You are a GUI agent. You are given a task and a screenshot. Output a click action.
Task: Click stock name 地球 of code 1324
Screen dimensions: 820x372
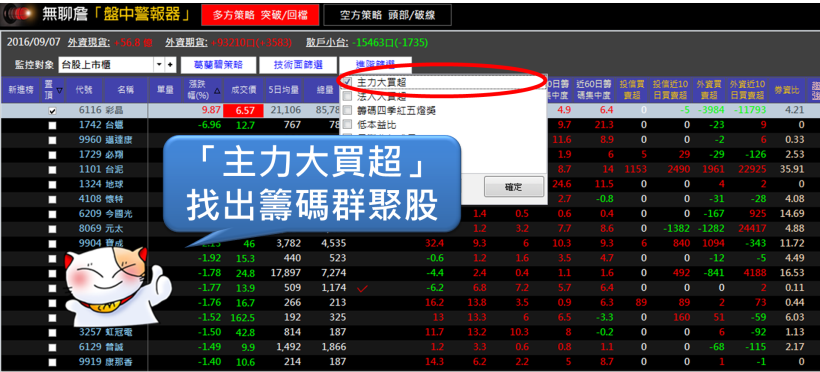point(113,184)
